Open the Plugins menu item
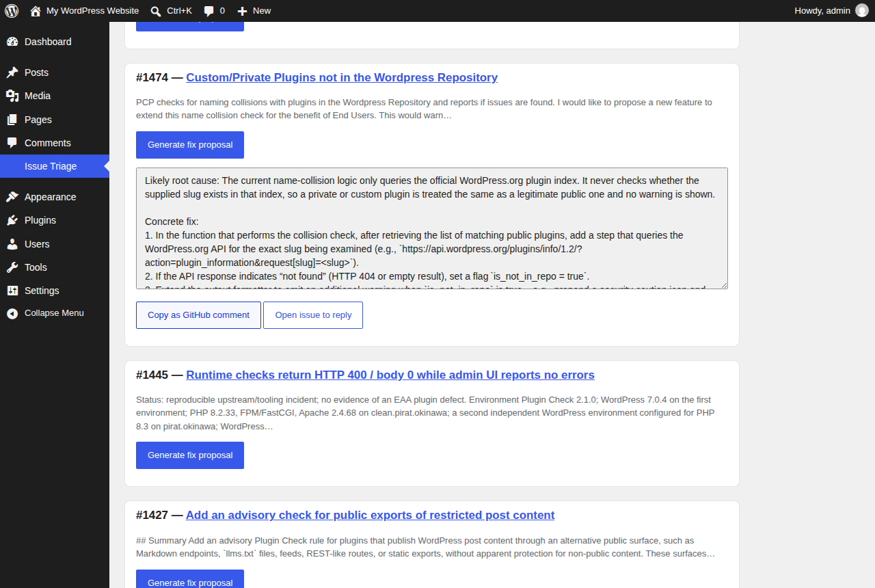The width and height of the screenshot is (875, 588). click(x=55, y=220)
